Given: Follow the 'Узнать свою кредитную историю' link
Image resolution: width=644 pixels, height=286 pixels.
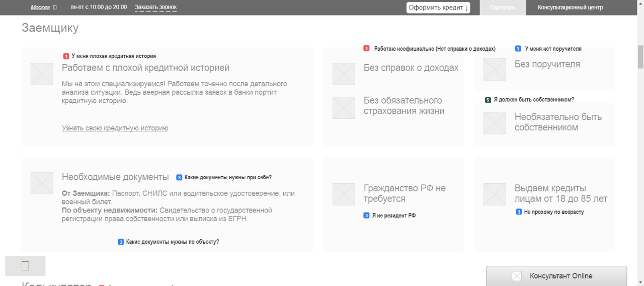Looking at the screenshot, I should [x=115, y=128].
